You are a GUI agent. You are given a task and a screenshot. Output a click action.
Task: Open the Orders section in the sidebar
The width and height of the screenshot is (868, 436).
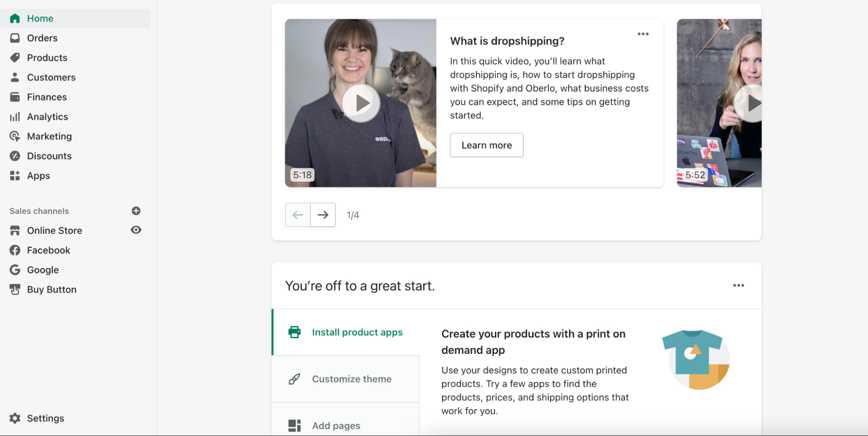(x=42, y=38)
